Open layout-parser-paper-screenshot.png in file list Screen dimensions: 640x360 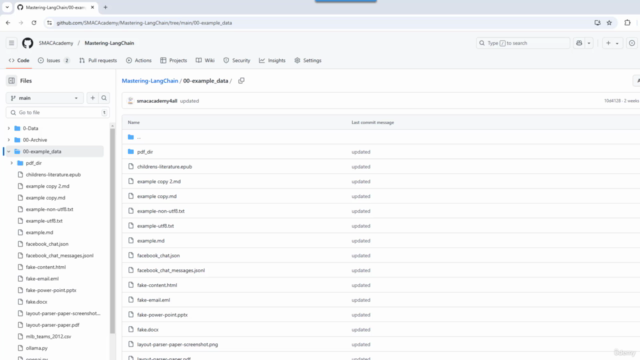[178, 344]
